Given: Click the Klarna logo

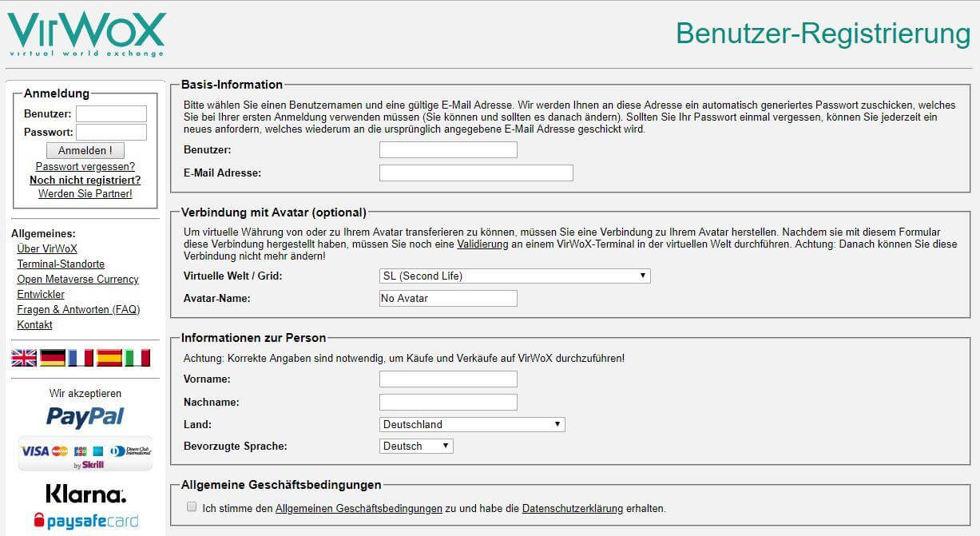Looking at the screenshot, I should point(85,493).
